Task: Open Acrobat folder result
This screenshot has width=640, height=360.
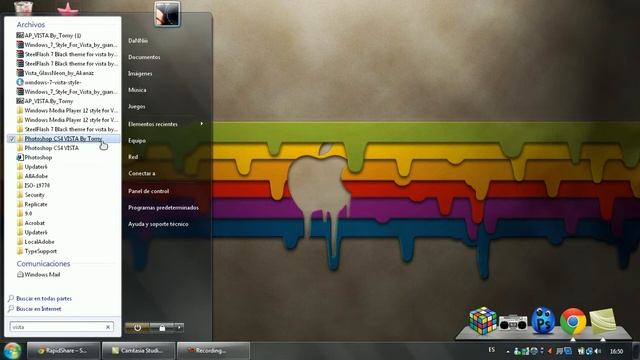Action: (x=31, y=223)
